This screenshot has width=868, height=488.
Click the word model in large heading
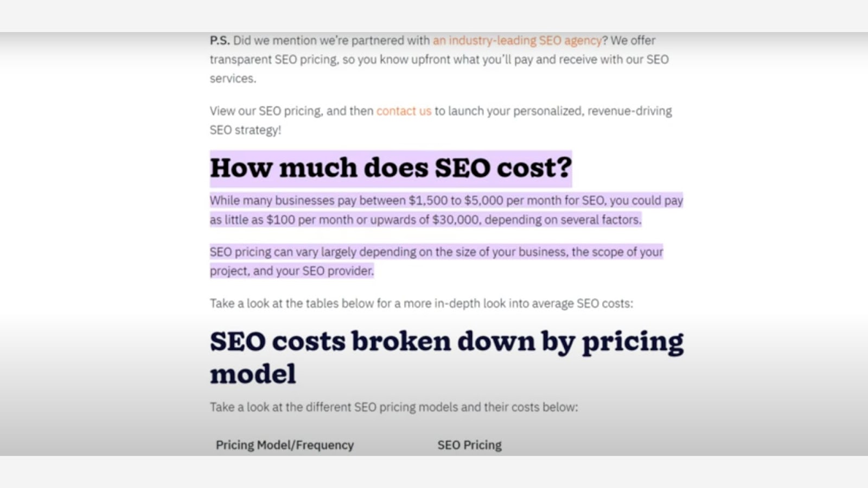click(x=253, y=374)
